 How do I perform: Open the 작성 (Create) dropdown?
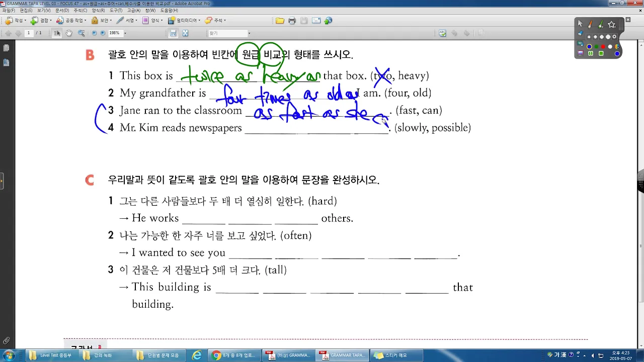click(x=16, y=21)
